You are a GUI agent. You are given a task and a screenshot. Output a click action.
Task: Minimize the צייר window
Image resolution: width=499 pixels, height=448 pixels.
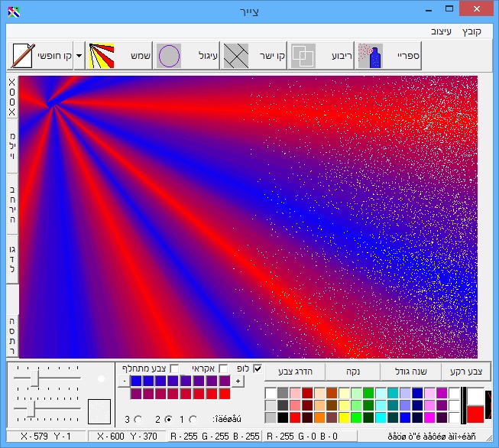click(x=429, y=10)
